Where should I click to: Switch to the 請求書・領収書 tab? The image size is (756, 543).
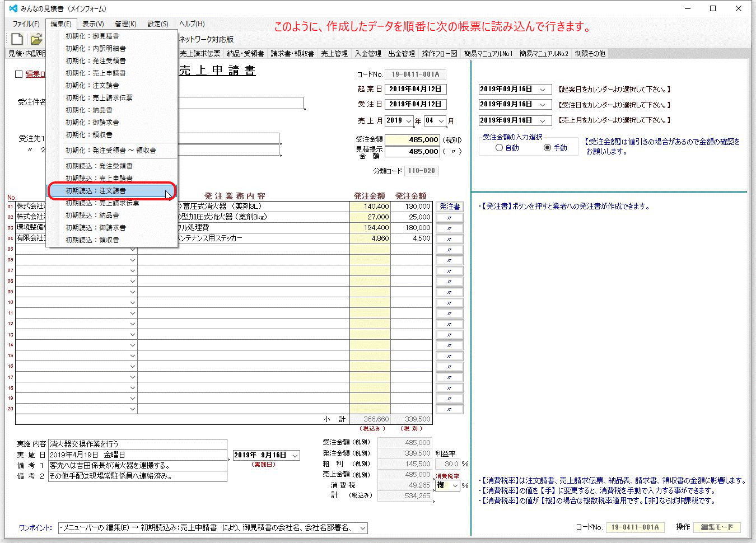[292, 54]
